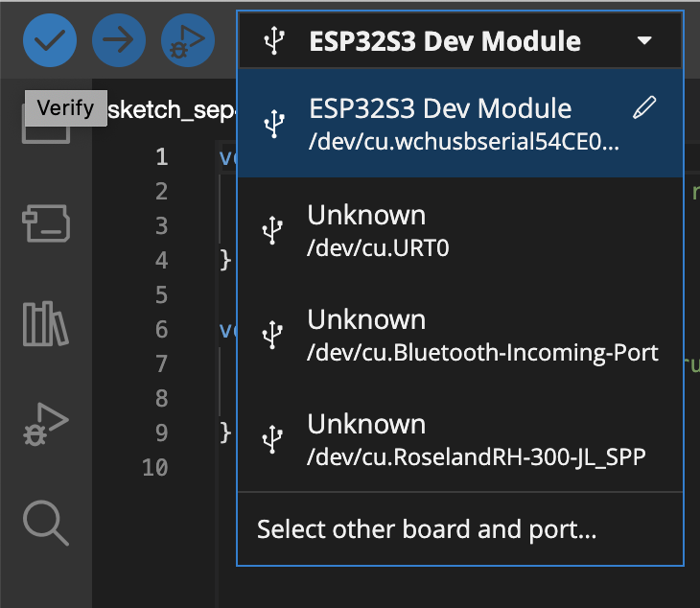Click the dropdown arrow of board selector
Viewport: 700px width, 608px height.
644,40
